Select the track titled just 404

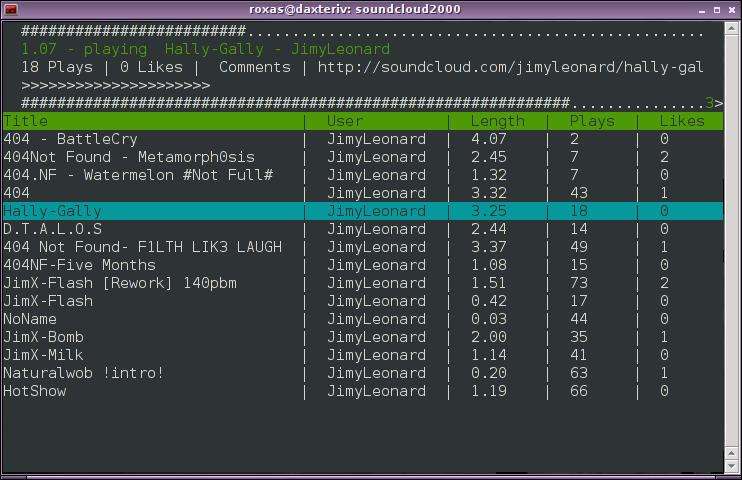point(362,193)
